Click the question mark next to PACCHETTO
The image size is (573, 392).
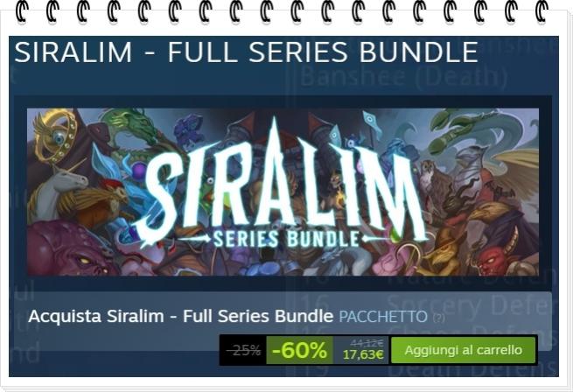coord(438,318)
